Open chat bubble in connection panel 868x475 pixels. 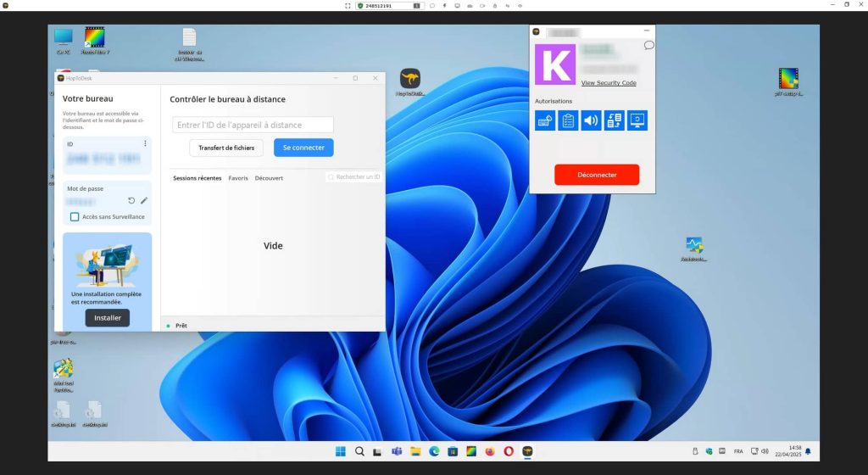(x=648, y=46)
